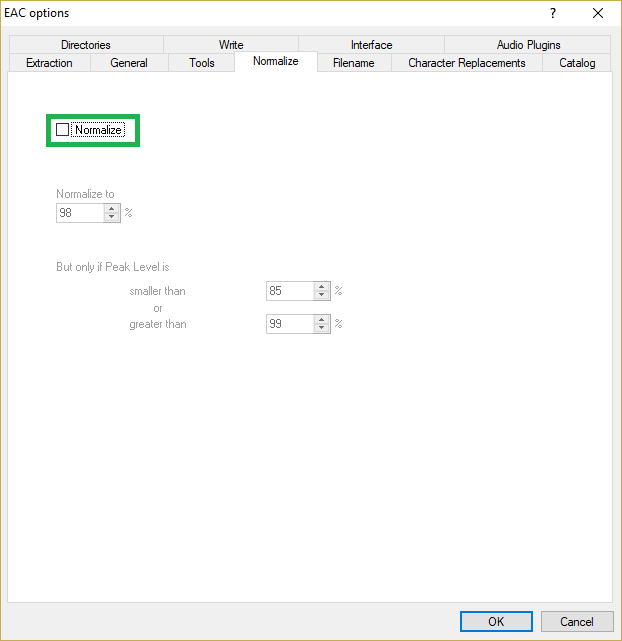Image resolution: width=622 pixels, height=641 pixels.
Task: Switch to Character Replacements tab
Action: coord(467,63)
